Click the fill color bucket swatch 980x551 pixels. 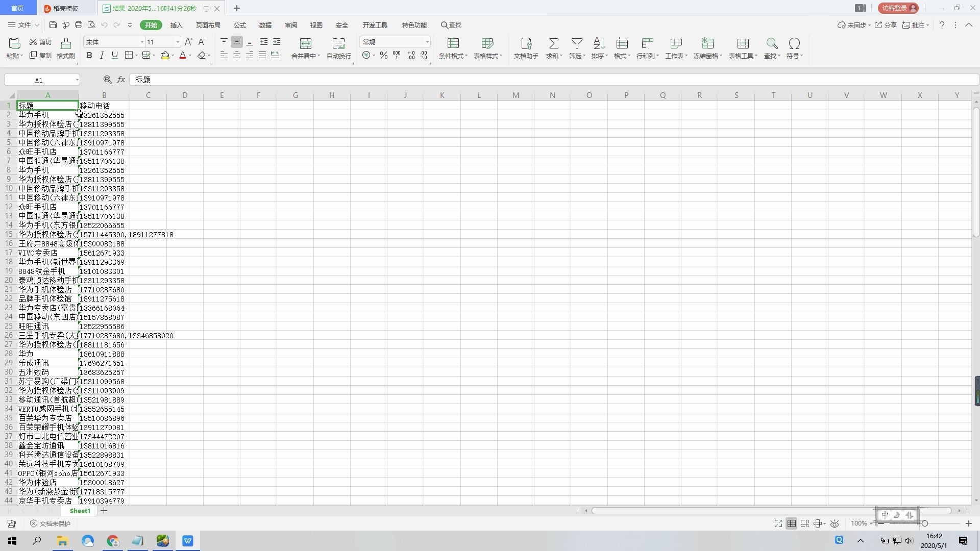pyautogui.click(x=165, y=56)
